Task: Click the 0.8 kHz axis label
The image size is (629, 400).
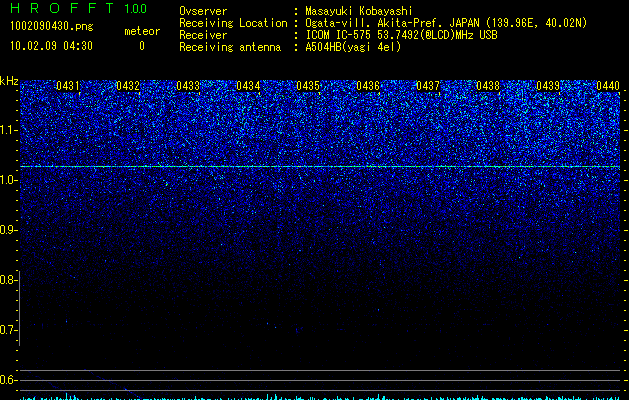Action: (8, 280)
